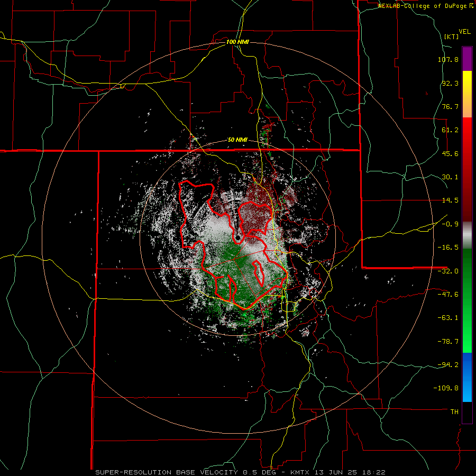Select the -0.9 scale value

click(x=450, y=224)
